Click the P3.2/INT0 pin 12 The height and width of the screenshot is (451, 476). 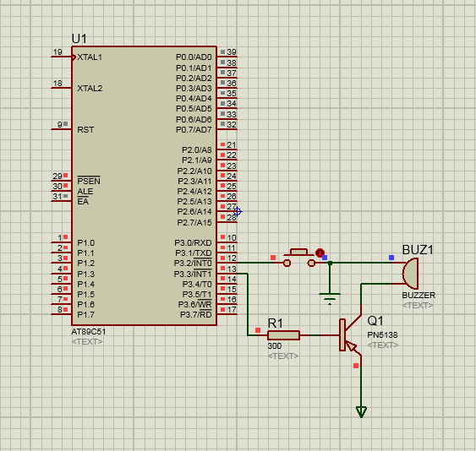tap(227, 263)
